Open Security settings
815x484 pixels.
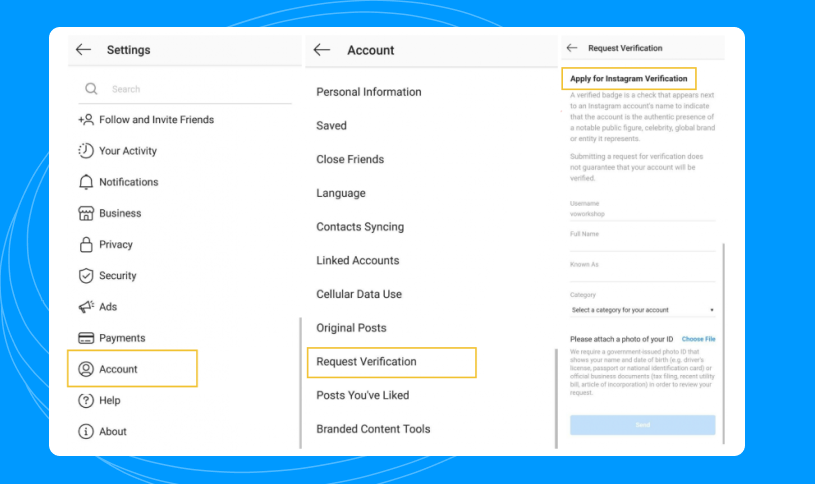tap(117, 276)
